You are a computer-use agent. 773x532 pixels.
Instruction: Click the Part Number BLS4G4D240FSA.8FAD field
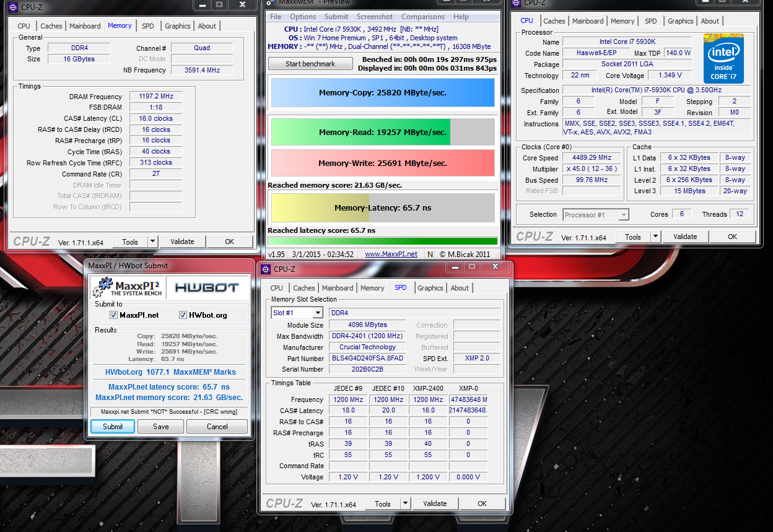pos(367,359)
